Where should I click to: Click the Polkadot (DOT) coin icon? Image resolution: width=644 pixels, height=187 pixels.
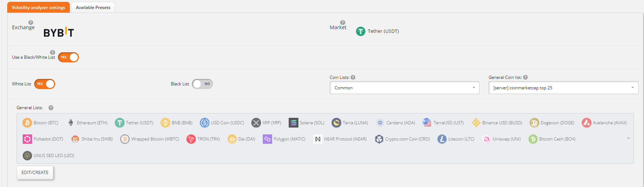[27, 139]
